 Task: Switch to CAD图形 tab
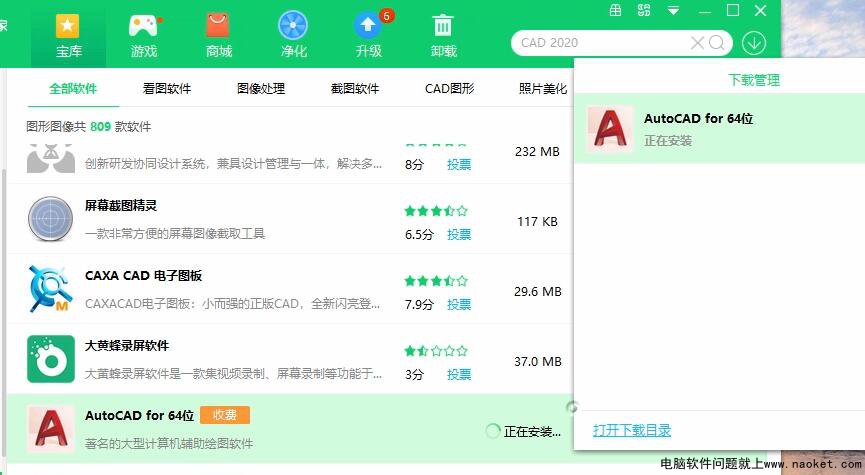coord(450,88)
